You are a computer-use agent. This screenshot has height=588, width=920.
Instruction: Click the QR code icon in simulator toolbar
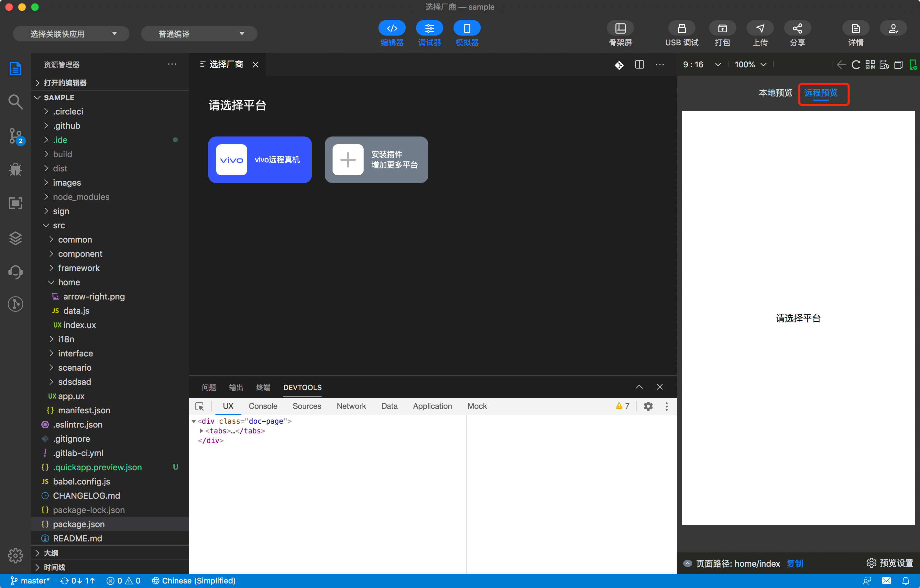pyautogui.click(x=870, y=65)
